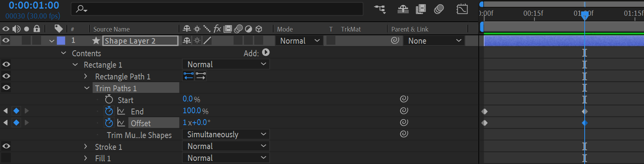
Task: Click the Add shape content arrow button
Action: click(266, 53)
